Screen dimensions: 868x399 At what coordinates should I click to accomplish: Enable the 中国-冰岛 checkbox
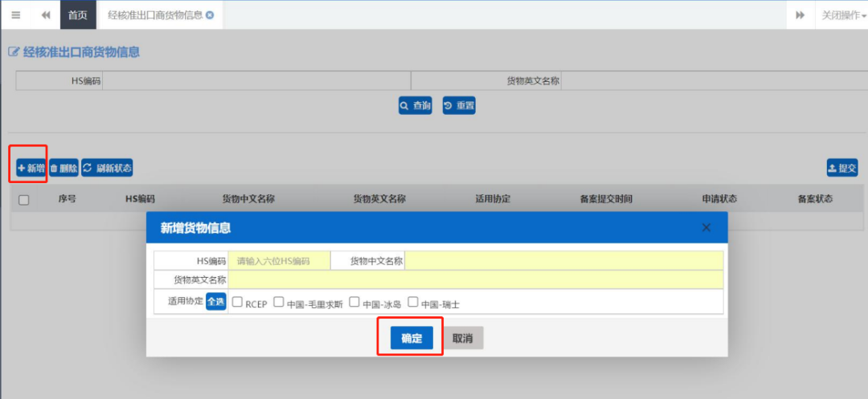click(354, 303)
